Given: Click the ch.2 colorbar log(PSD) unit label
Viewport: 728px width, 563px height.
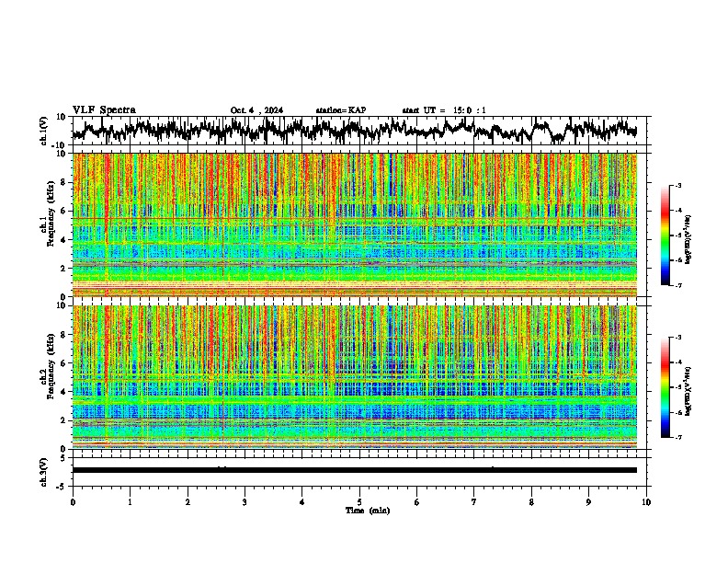Looking at the screenshot, I should point(688,391).
